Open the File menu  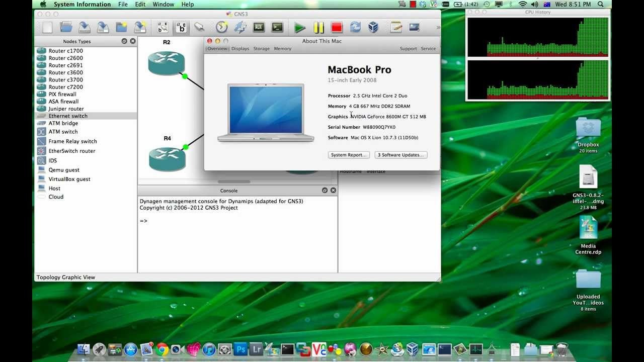(x=123, y=5)
